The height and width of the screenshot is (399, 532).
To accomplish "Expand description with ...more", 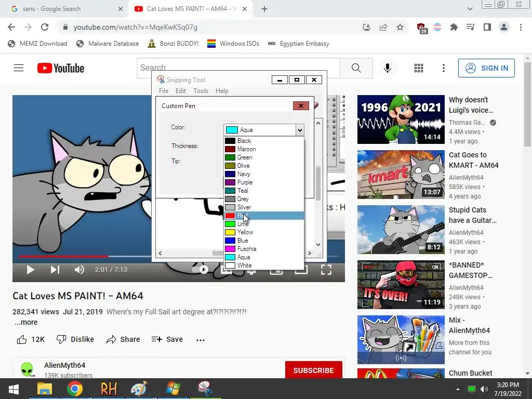I will [x=26, y=322].
